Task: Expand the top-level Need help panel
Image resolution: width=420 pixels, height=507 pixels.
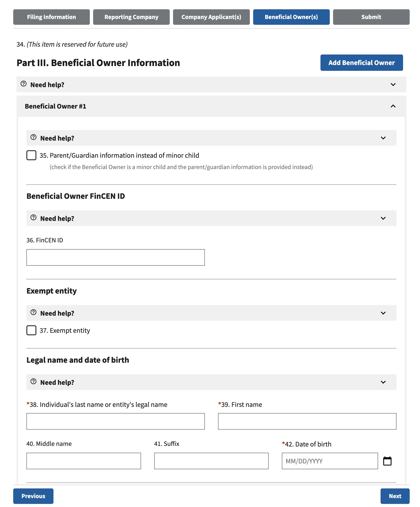Action: pyautogui.click(x=393, y=84)
